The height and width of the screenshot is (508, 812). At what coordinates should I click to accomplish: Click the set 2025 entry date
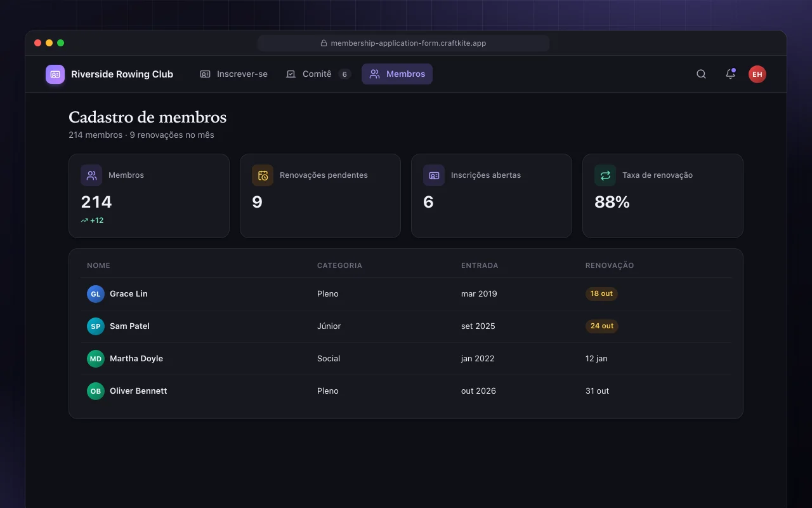pyautogui.click(x=478, y=326)
